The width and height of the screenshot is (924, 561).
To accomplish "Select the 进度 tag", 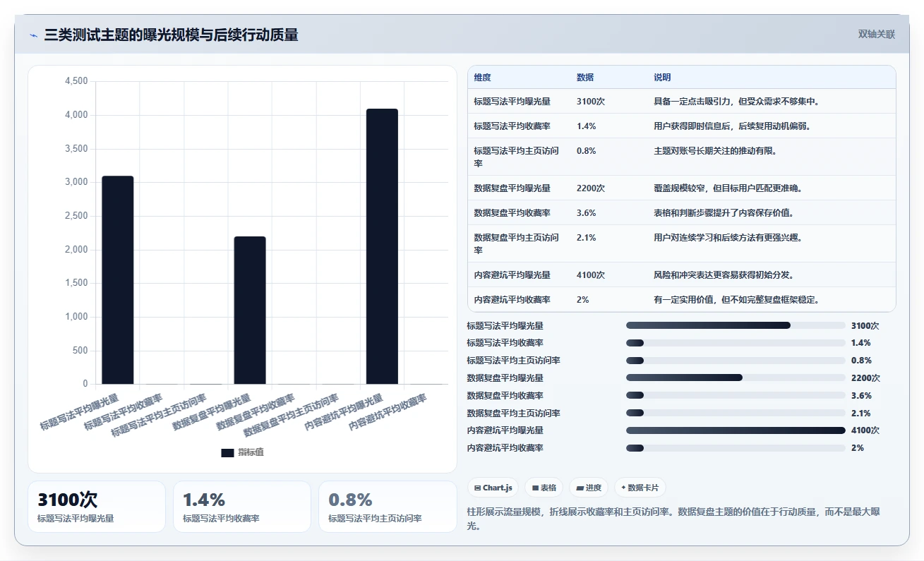I will point(589,488).
